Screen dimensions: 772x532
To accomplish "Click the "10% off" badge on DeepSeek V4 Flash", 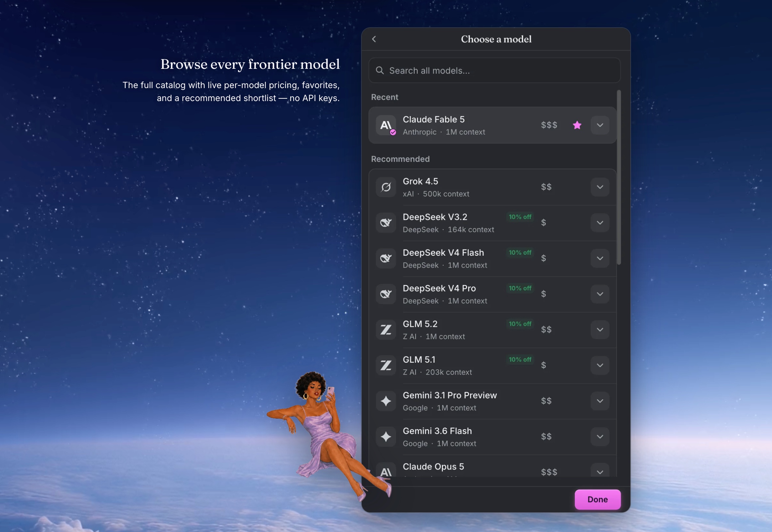I will (x=520, y=253).
